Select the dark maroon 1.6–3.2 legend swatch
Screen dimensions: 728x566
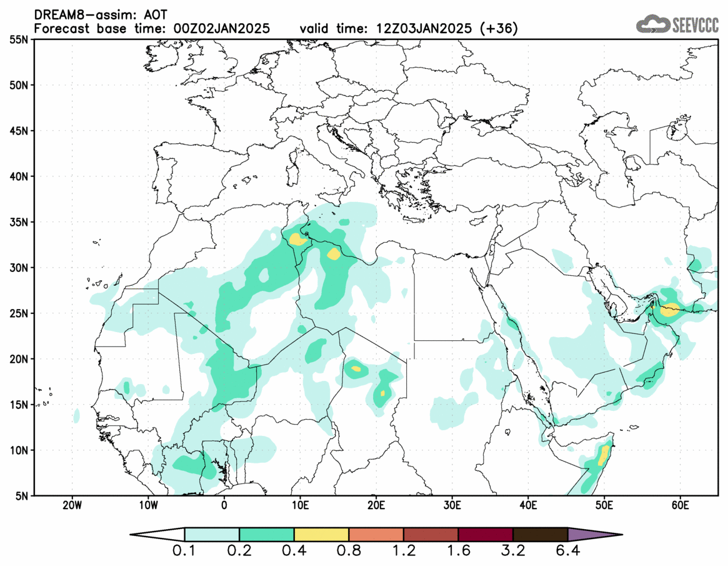coord(486,534)
